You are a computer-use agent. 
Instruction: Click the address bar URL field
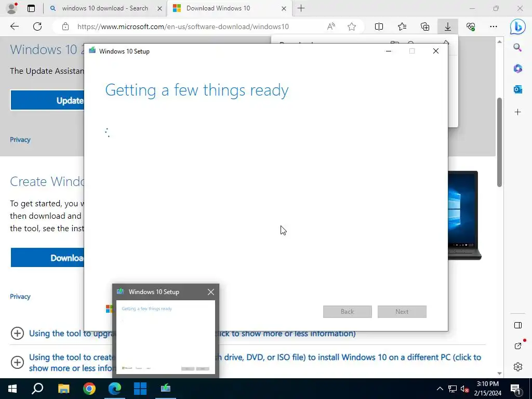[183, 26]
